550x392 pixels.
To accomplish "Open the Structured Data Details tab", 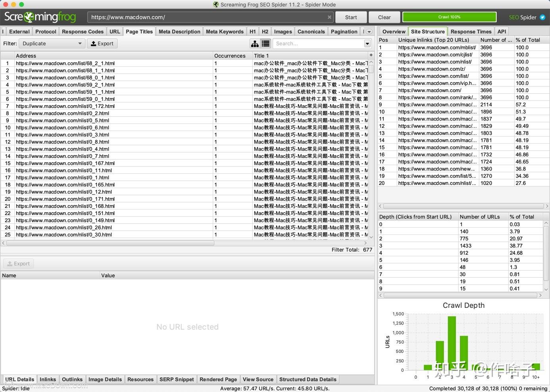I will click(x=308, y=379).
